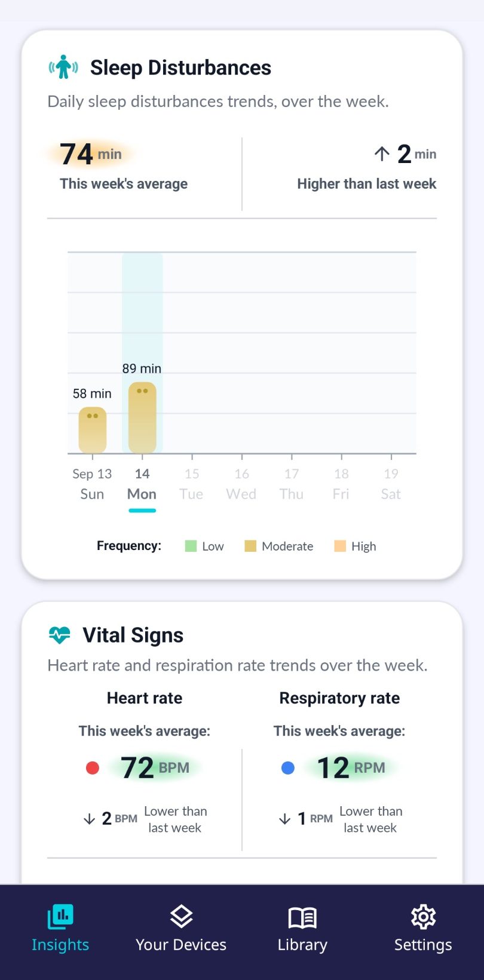Select Tue 15 on the chart axis
This screenshot has width=484, height=980.
pyautogui.click(x=192, y=484)
